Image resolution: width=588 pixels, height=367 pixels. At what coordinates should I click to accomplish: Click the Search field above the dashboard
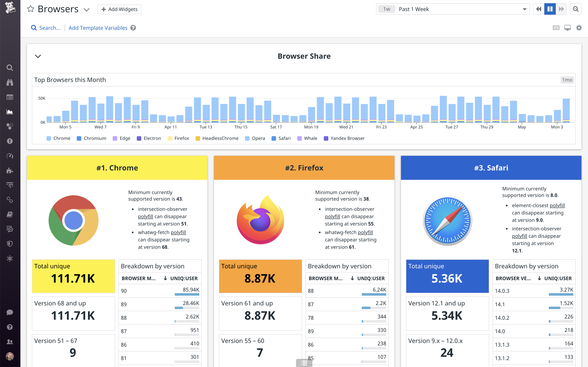[x=46, y=28]
